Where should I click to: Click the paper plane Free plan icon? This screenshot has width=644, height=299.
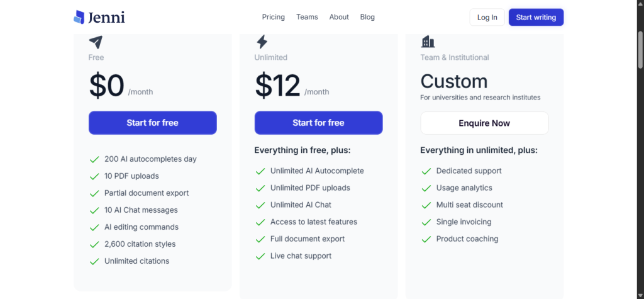point(96,42)
